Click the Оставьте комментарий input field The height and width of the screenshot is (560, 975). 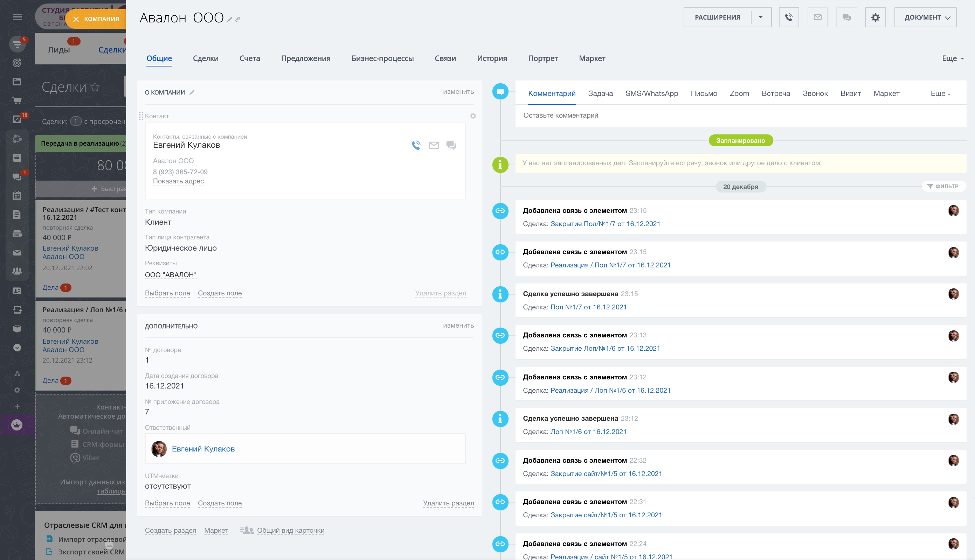pyautogui.click(x=560, y=115)
